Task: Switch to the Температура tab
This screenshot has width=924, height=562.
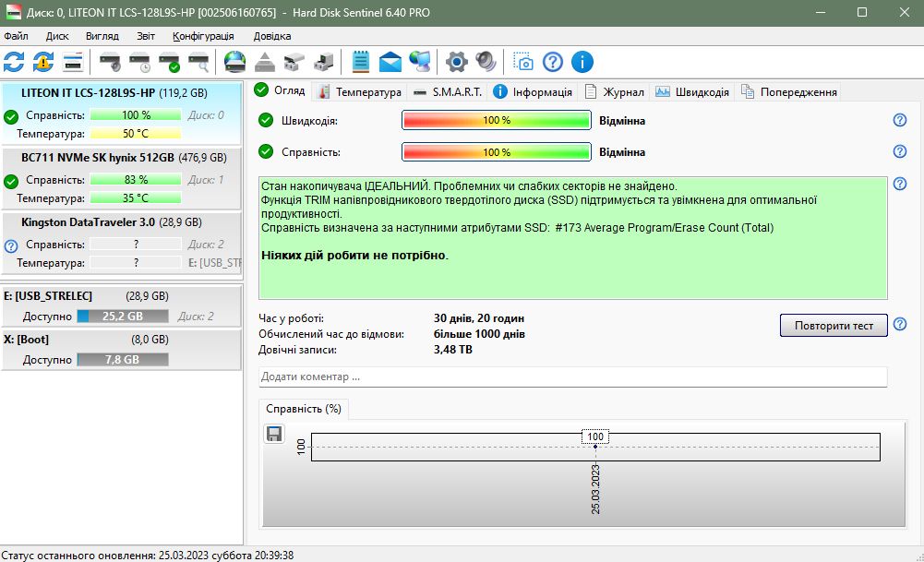Action: coord(359,92)
